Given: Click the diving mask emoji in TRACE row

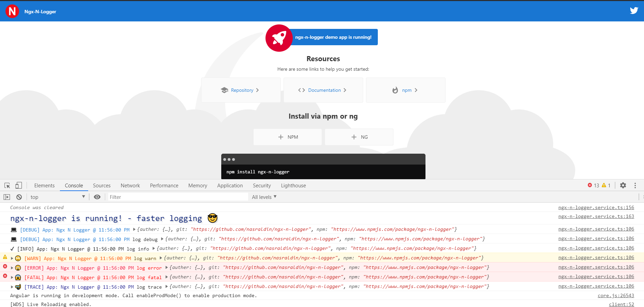Looking at the screenshot, I should click(18, 287).
